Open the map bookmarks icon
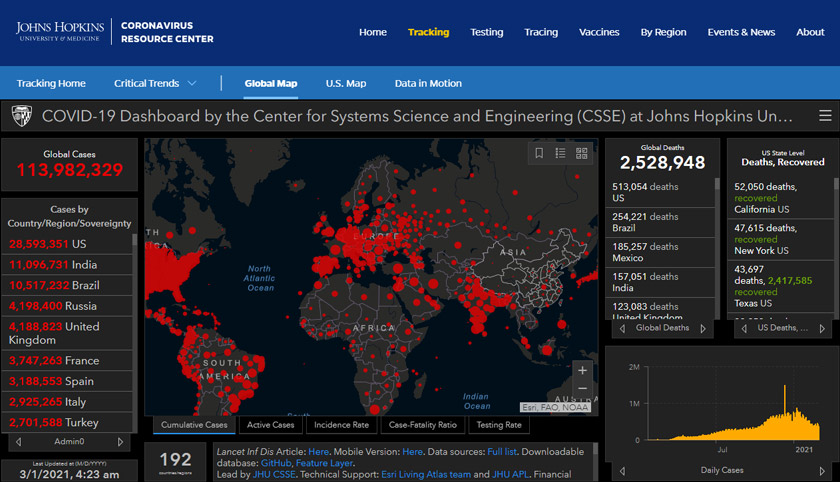The image size is (840, 482). click(539, 153)
